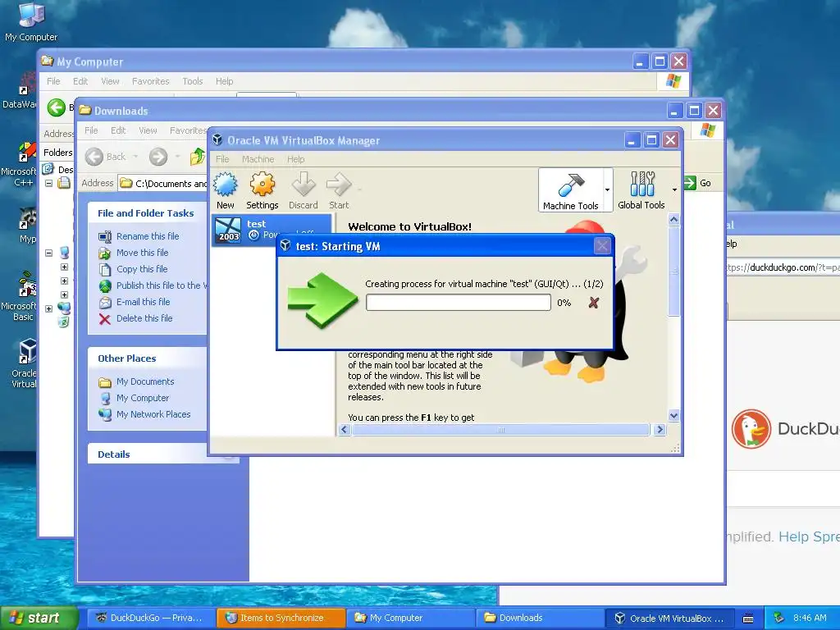Click Rename this file link

148,236
